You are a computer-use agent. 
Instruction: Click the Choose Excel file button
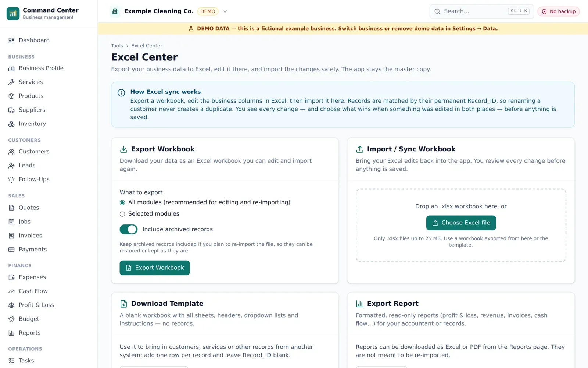461,223
